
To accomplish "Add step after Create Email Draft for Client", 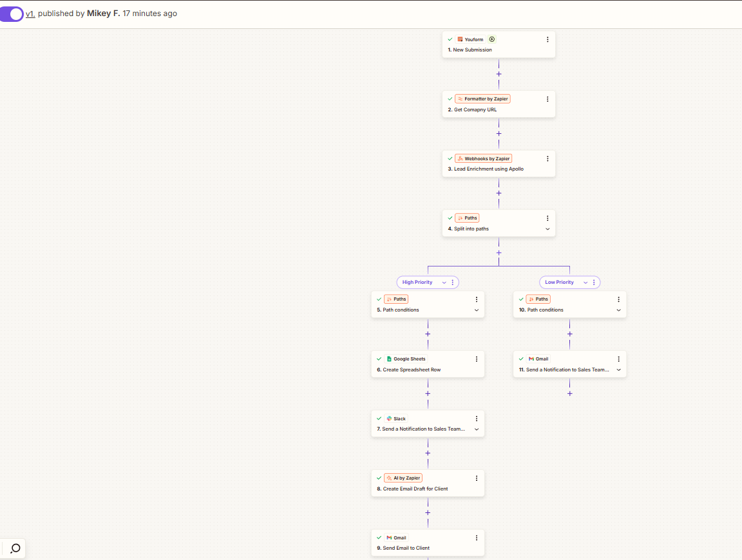I will pos(428,513).
